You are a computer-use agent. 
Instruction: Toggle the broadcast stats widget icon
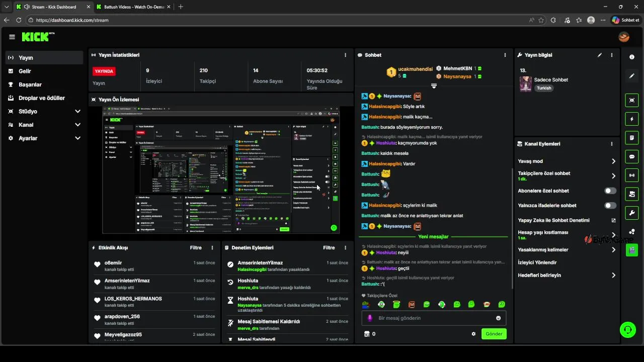(632, 175)
